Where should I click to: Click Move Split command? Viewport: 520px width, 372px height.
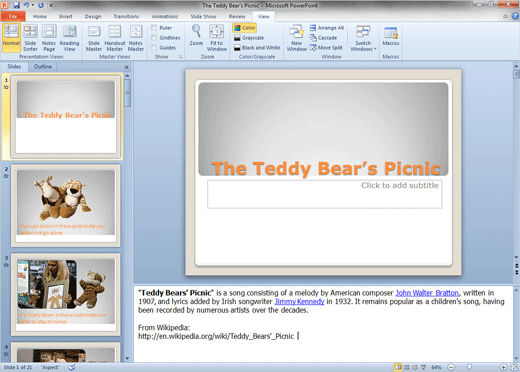point(326,48)
